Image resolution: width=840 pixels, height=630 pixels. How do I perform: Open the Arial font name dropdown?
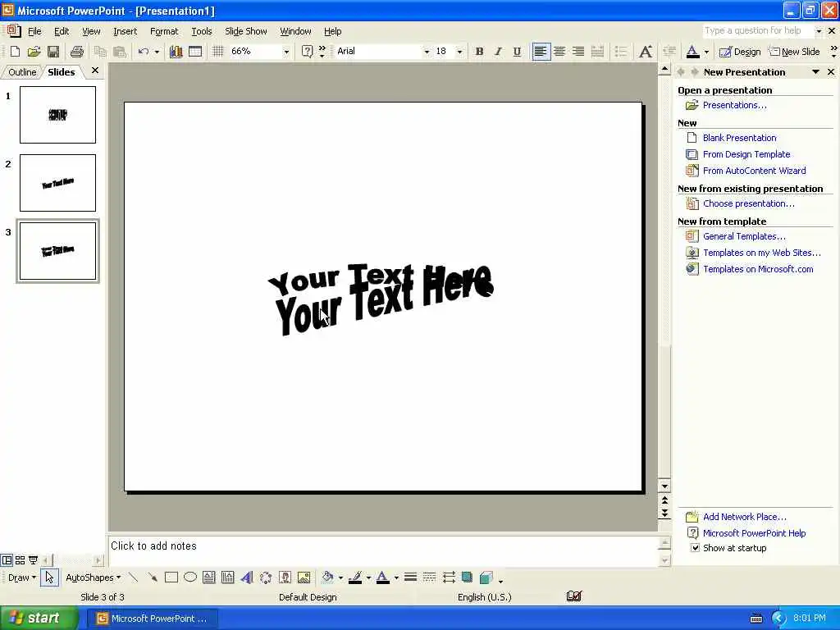click(x=427, y=52)
